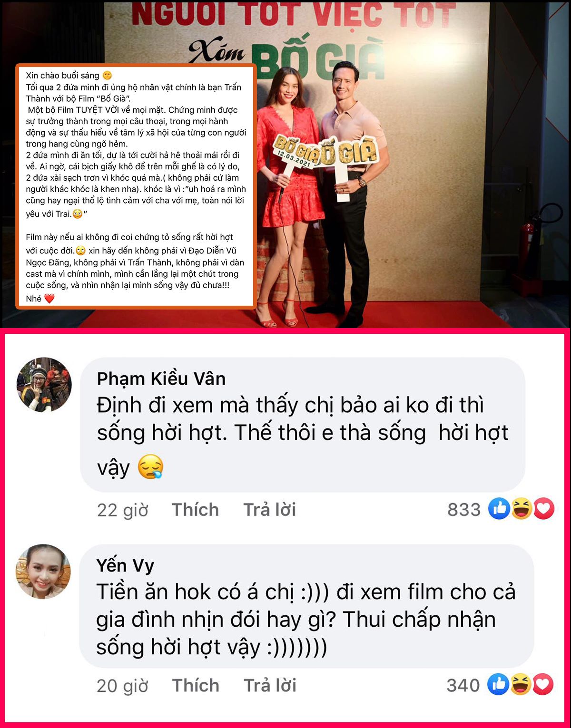Click the 22 giờ timestamp
This screenshot has width=571, height=728.
[123, 510]
